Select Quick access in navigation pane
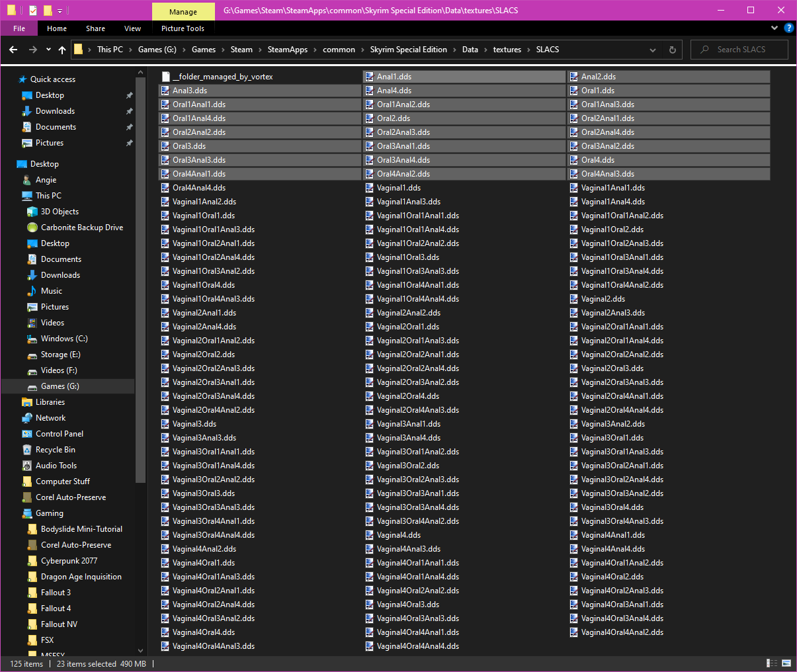The width and height of the screenshot is (797, 672). [x=53, y=79]
